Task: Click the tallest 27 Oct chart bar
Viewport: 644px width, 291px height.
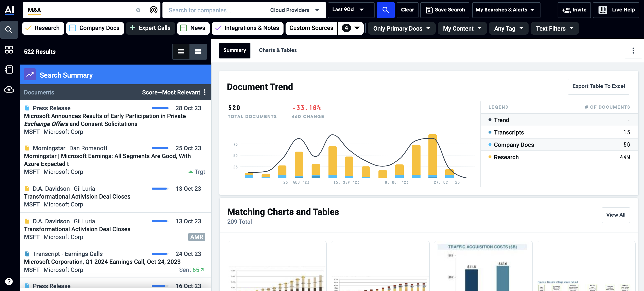Action: coord(432,156)
